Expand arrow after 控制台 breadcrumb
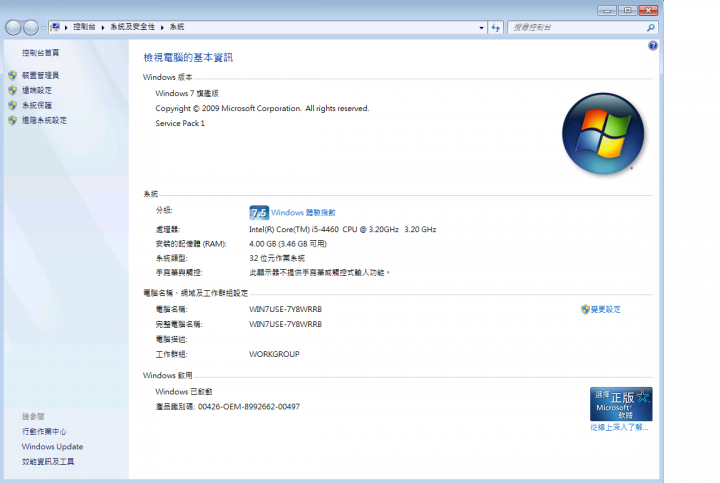This screenshot has height=483, width=720. [x=103, y=28]
